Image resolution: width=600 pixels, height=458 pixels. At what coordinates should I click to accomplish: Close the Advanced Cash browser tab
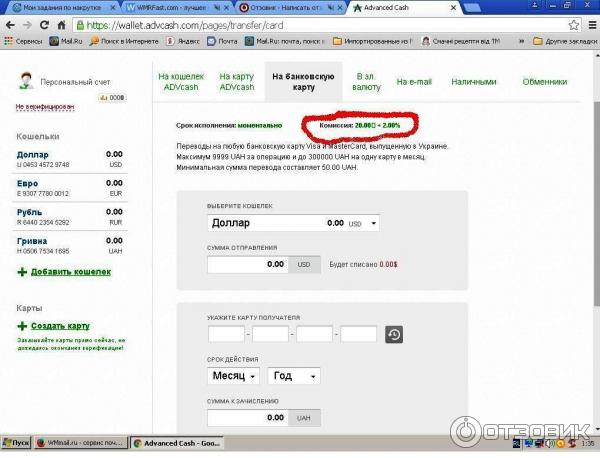tap(453, 8)
